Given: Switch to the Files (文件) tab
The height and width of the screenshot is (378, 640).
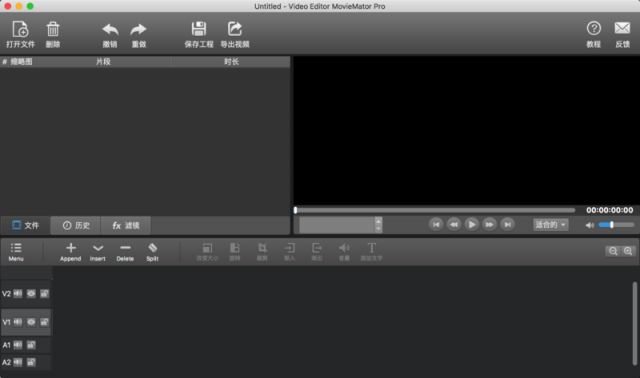Looking at the screenshot, I should click(26, 225).
